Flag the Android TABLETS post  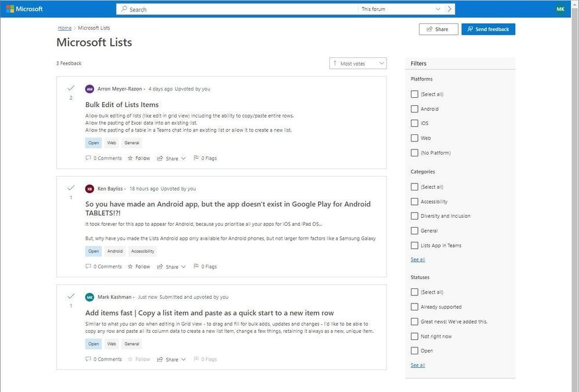[205, 266]
